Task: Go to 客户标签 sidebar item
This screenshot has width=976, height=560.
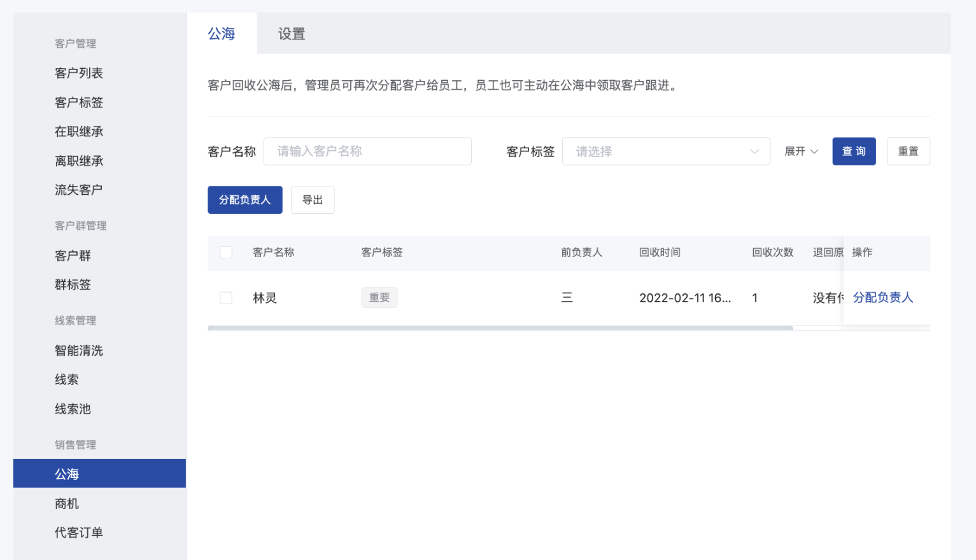Action: (x=79, y=102)
